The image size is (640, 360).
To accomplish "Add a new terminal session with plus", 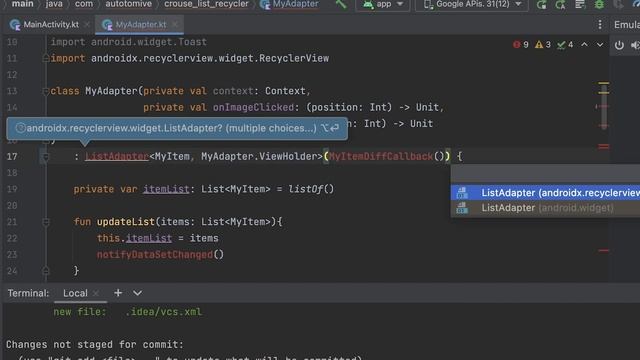I will [x=118, y=293].
